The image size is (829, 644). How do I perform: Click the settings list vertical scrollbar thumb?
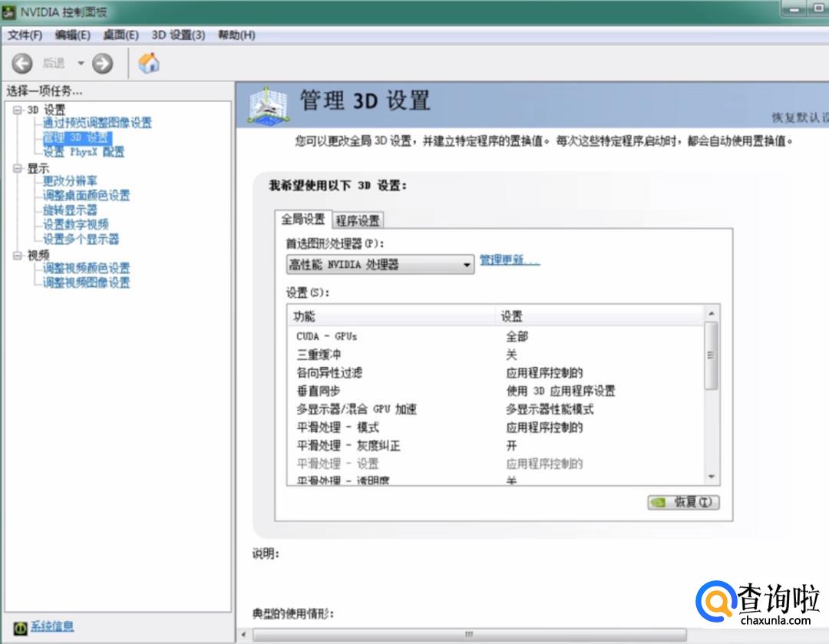tap(712, 355)
